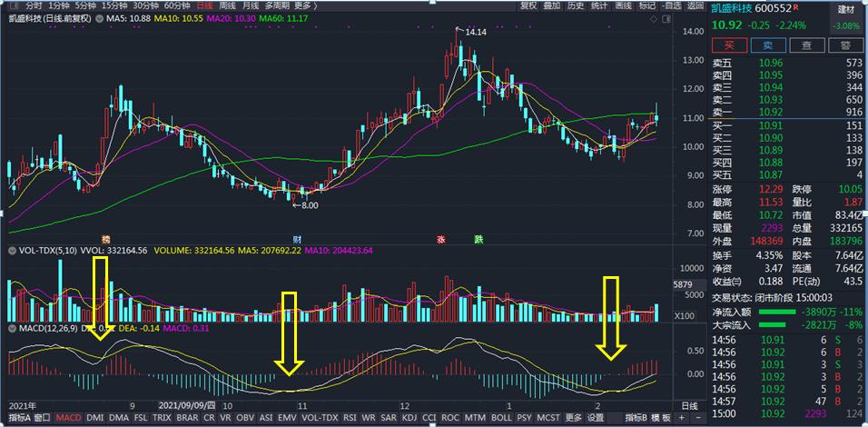868x427 pixels.
Task: Select the 月线 monthly period tab
Action: (x=250, y=5)
